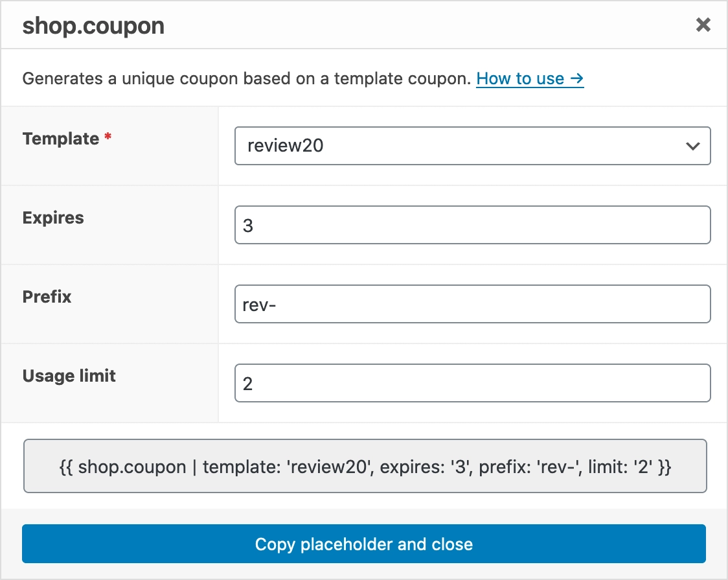728x580 pixels.
Task: Click the red required asterisk beside Template
Action: point(108,138)
